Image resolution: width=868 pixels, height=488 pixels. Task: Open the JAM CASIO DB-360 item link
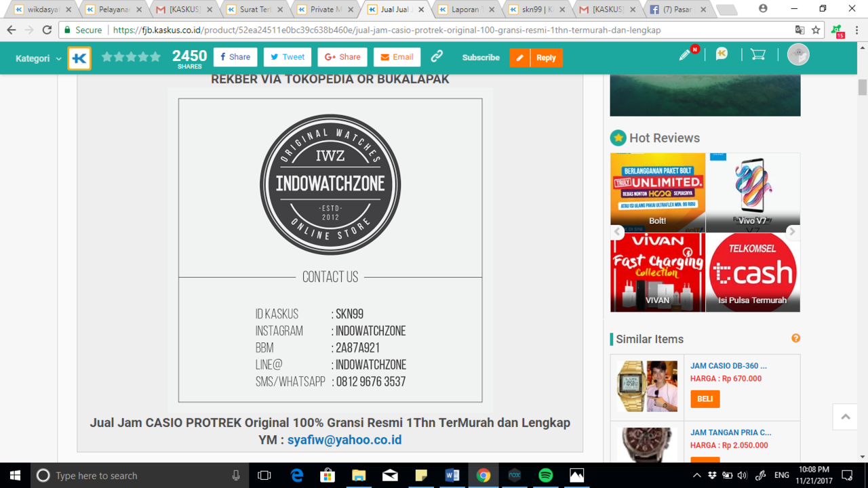[x=728, y=365]
